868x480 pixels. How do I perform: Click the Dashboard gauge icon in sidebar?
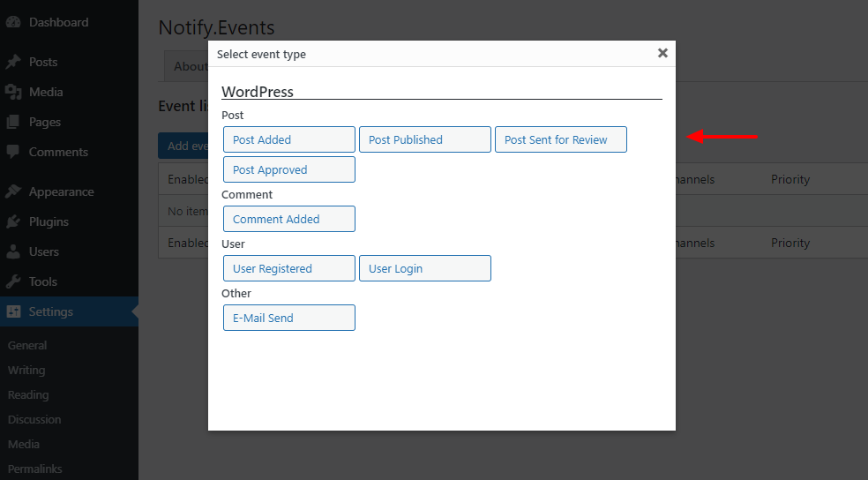click(x=13, y=22)
